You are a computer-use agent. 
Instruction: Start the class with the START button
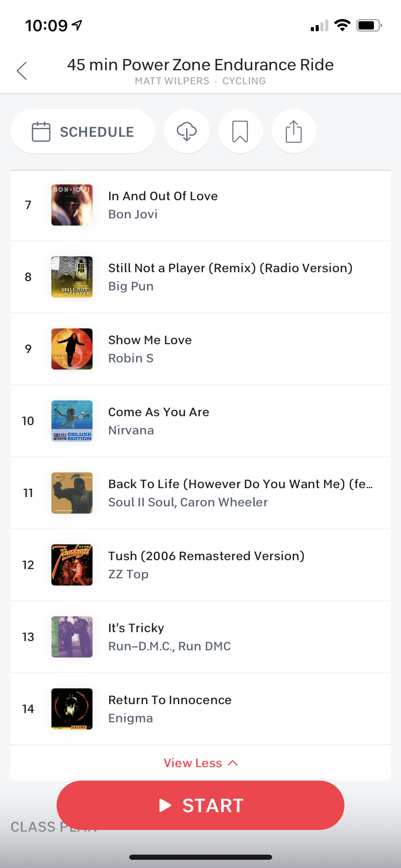200,805
